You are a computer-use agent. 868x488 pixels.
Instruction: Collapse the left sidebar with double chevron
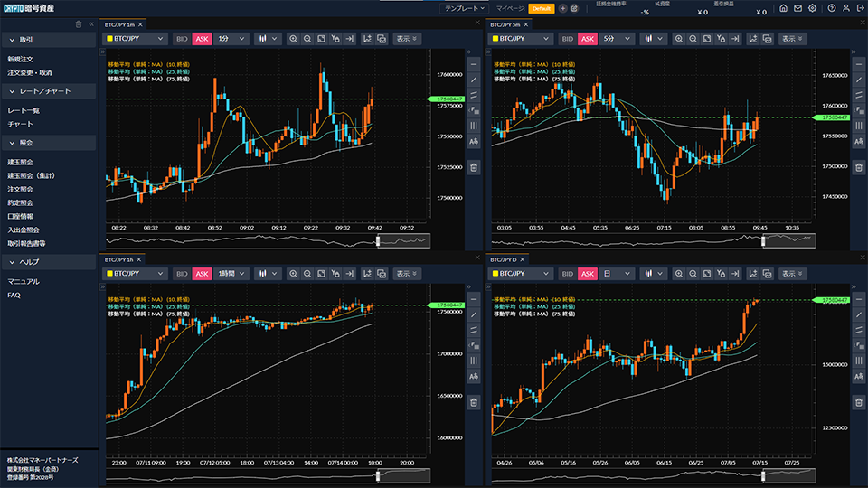point(91,24)
